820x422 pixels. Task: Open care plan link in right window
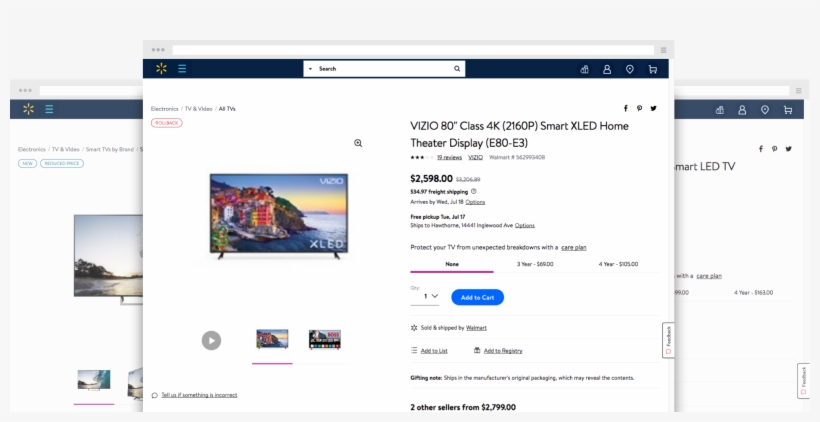(709, 276)
